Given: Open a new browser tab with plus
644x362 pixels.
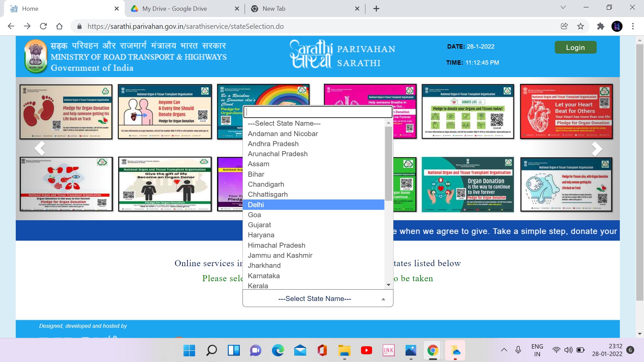Looking at the screenshot, I should click(x=376, y=9).
